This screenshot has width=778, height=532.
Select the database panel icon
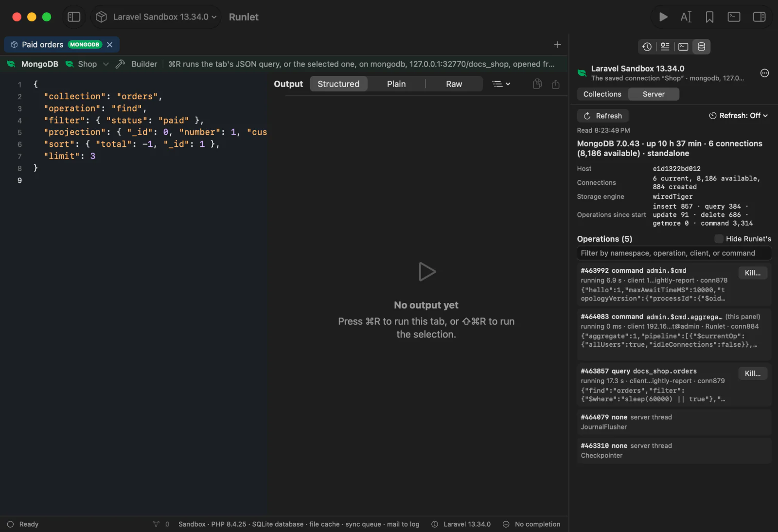tap(701, 47)
